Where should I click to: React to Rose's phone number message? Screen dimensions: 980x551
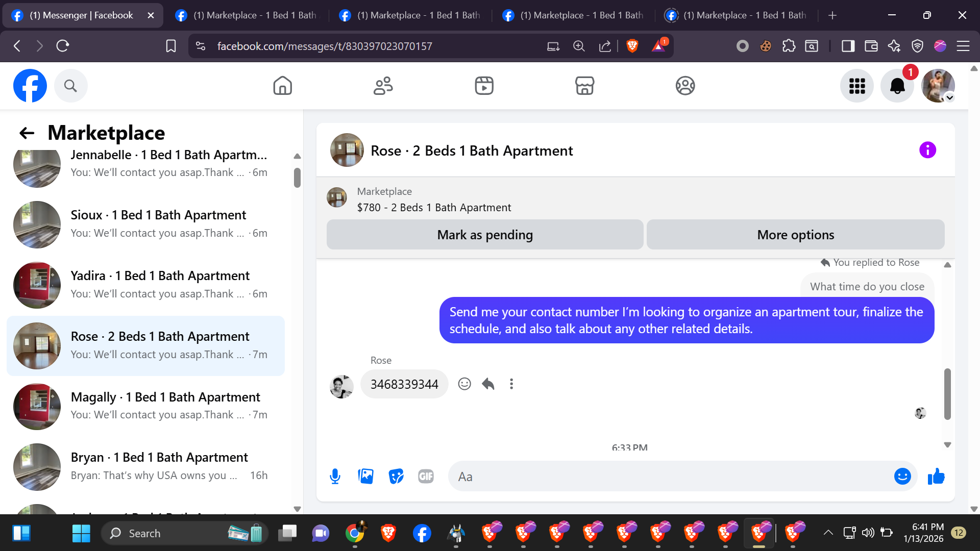(464, 384)
